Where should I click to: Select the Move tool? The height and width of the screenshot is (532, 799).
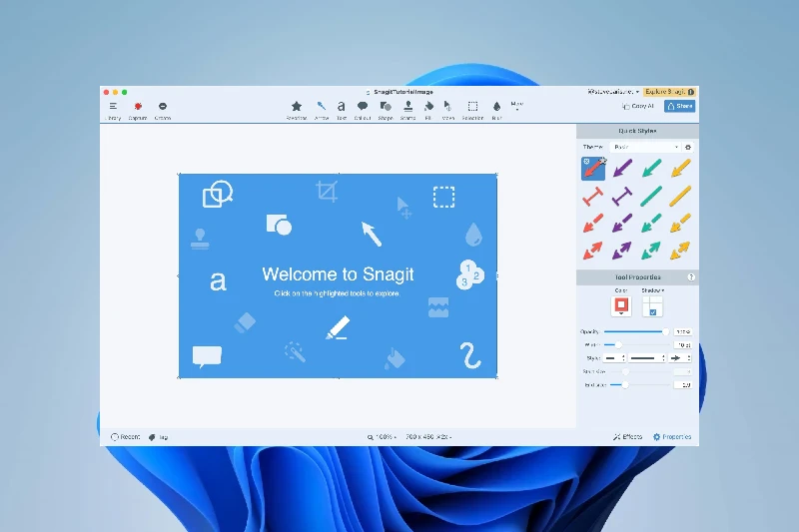(x=447, y=110)
